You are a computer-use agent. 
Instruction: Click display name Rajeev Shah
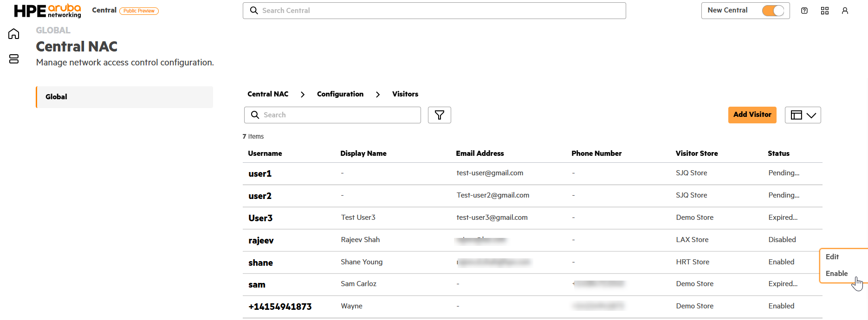pos(360,240)
